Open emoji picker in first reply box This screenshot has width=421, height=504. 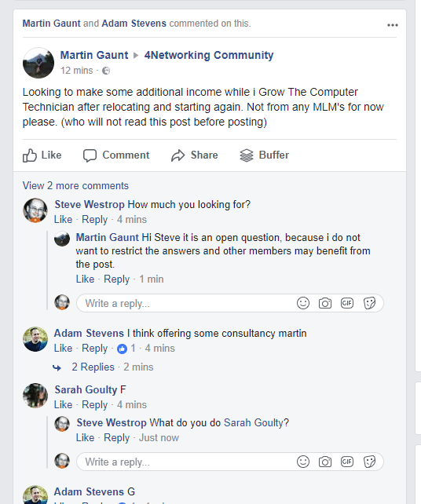pyautogui.click(x=303, y=303)
